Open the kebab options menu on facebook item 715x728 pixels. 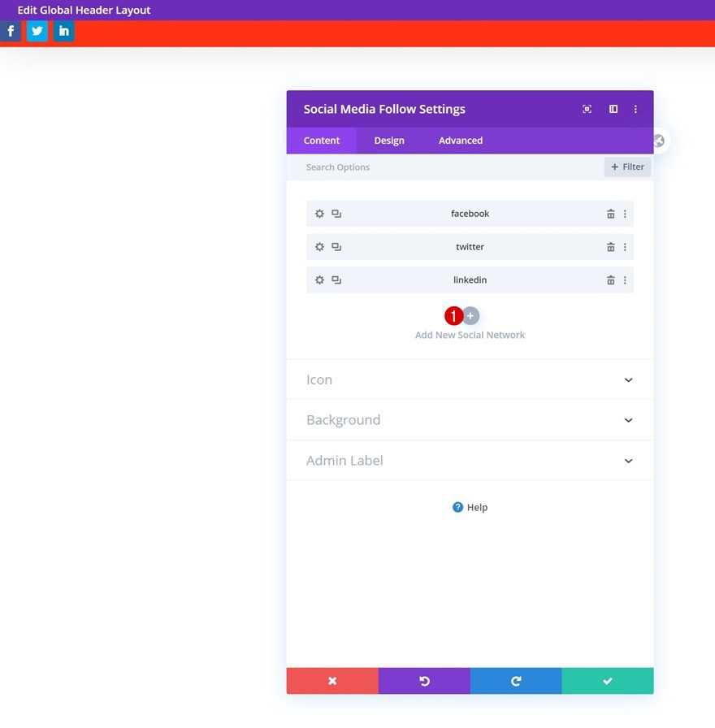626,214
